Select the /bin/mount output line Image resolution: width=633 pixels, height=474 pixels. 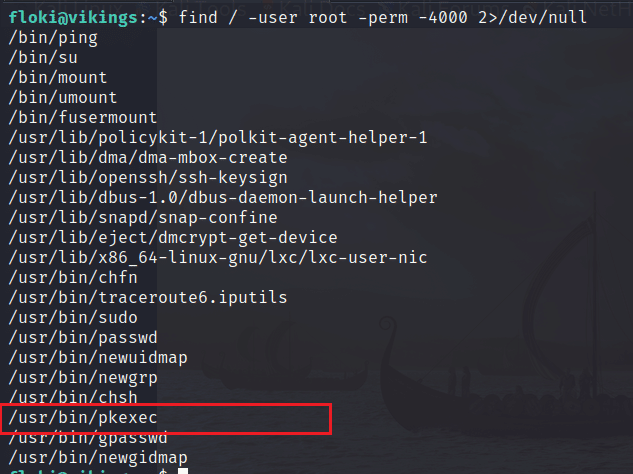pyautogui.click(x=58, y=78)
